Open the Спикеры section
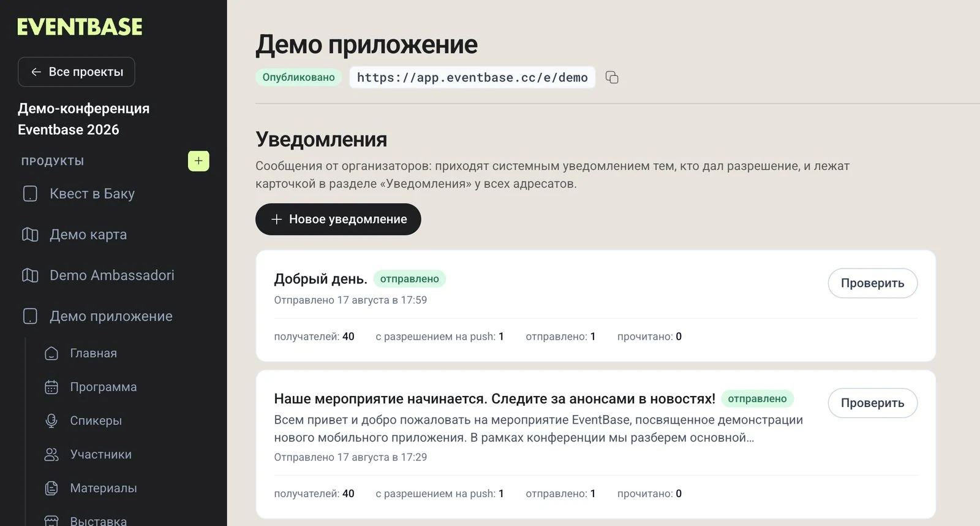Image resolution: width=980 pixels, height=526 pixels. 96,421
